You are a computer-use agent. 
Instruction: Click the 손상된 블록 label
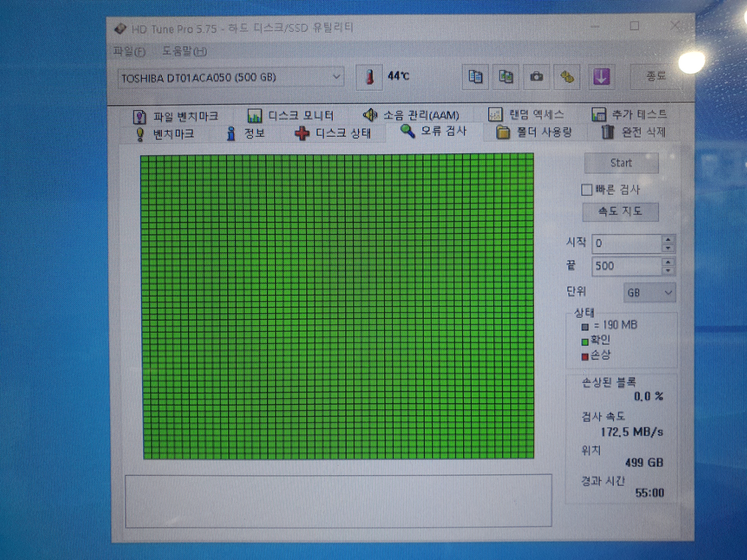click(x=609, y=382)
